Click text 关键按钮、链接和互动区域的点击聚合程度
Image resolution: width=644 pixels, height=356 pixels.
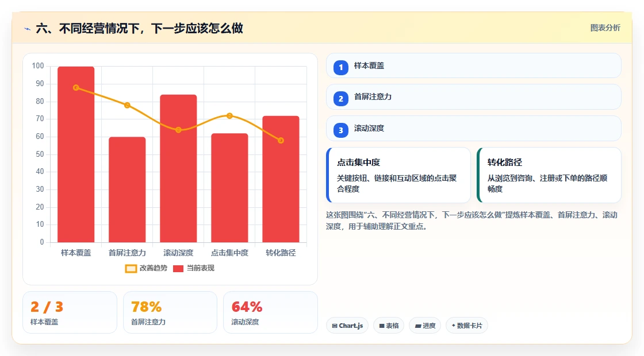tap(397, 183)
